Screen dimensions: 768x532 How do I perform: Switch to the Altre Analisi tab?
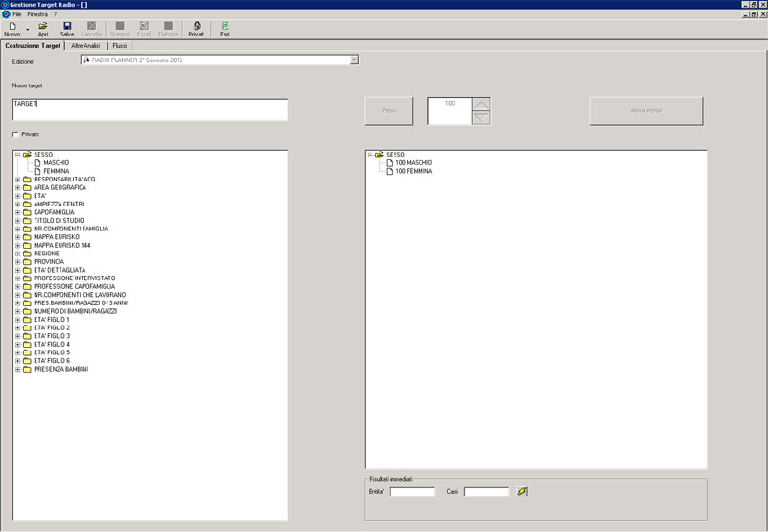pos(84,45)
